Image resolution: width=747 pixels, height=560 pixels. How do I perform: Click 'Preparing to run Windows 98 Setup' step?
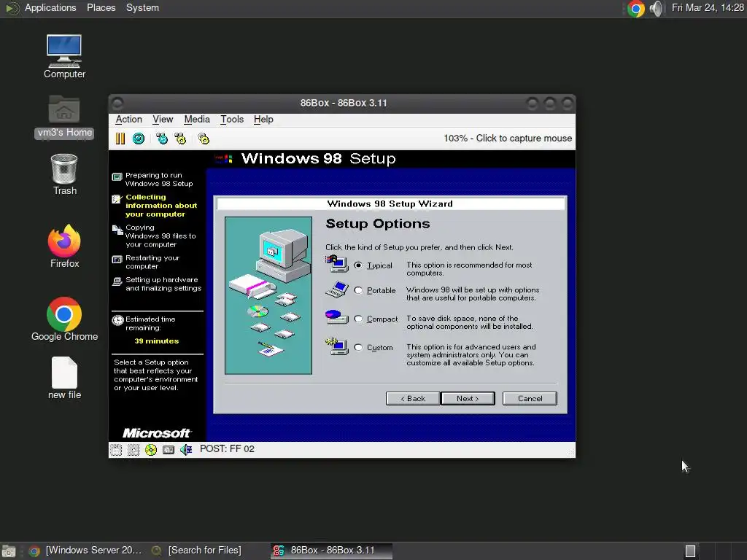(159, 179)
